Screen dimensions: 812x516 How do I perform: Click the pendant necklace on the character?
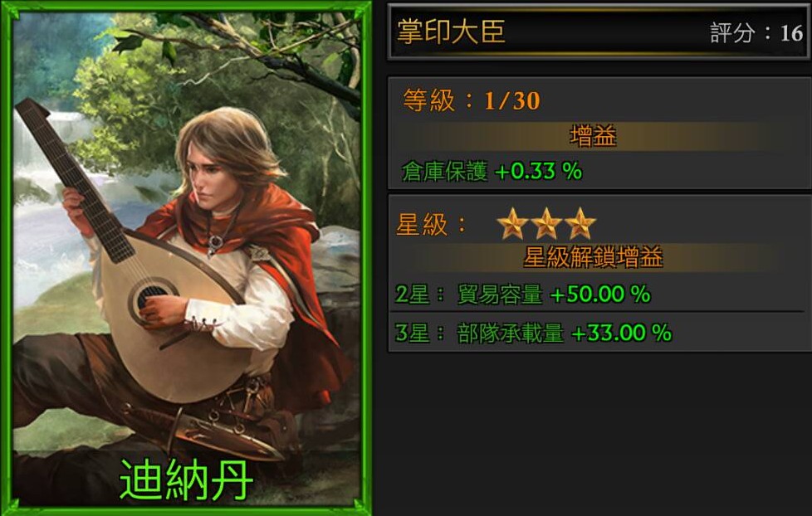[x=213, y=242]
